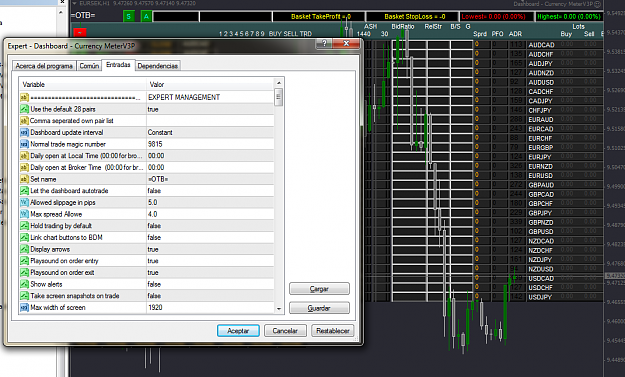Click 'Basket TakeProfit' label on dashboard

point(321,17)
